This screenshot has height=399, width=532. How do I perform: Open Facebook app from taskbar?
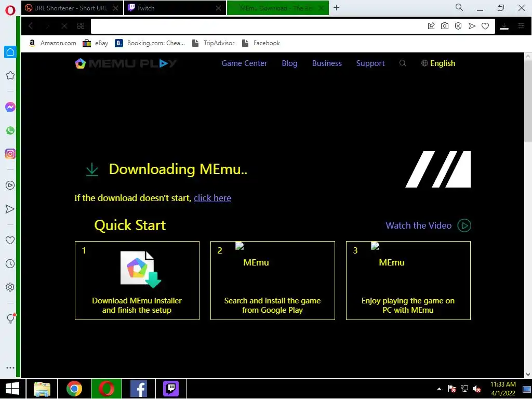[x=138, y=389]
